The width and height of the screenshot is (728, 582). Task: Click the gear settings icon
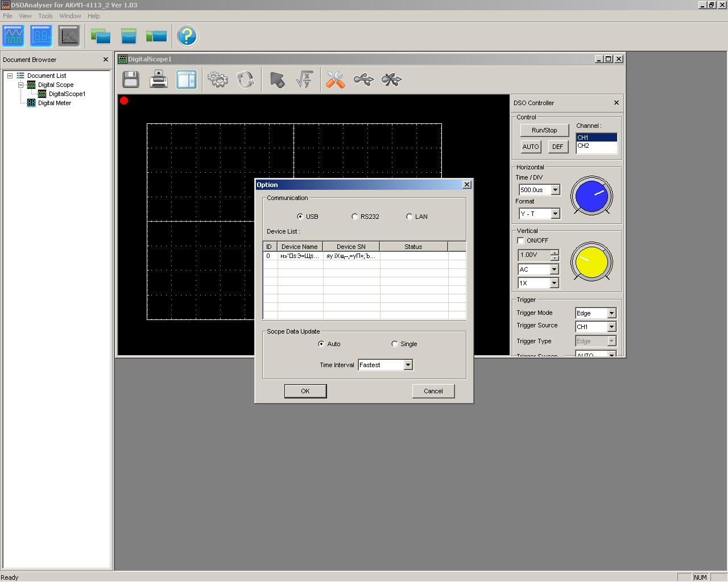(217, 80)
